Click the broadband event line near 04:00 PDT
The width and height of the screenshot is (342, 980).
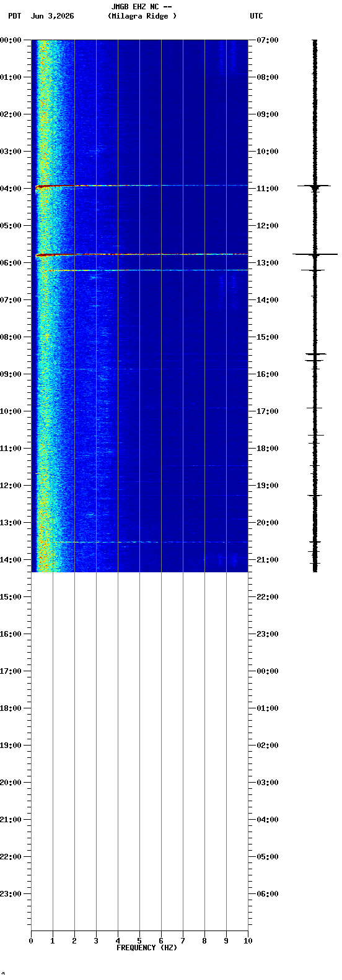point(141,186)
